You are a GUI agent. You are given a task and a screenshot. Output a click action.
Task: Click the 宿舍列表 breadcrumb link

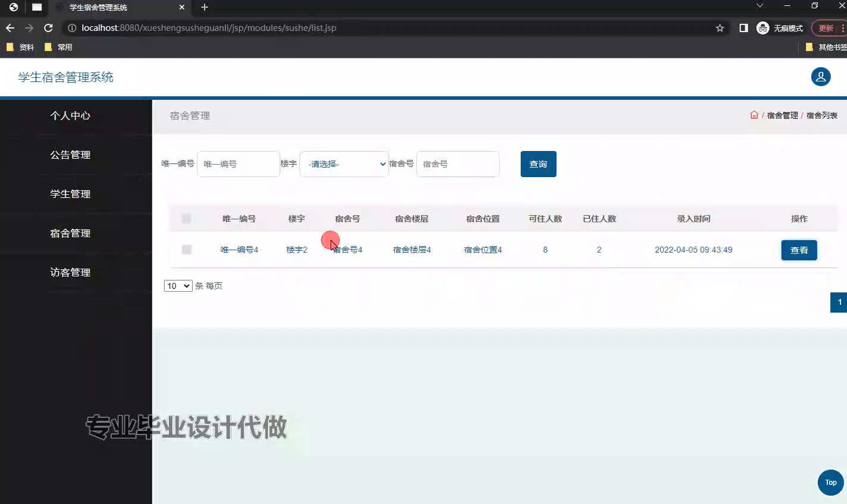click(821, 115)
